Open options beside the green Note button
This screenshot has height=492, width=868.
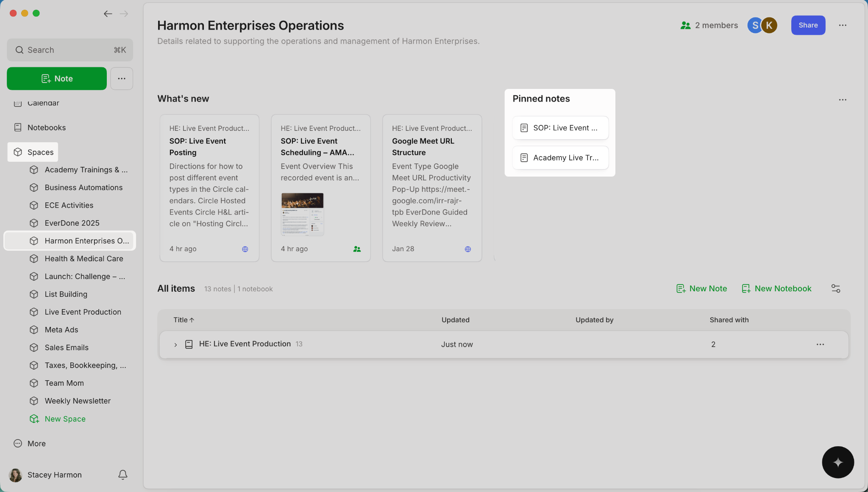122,78
